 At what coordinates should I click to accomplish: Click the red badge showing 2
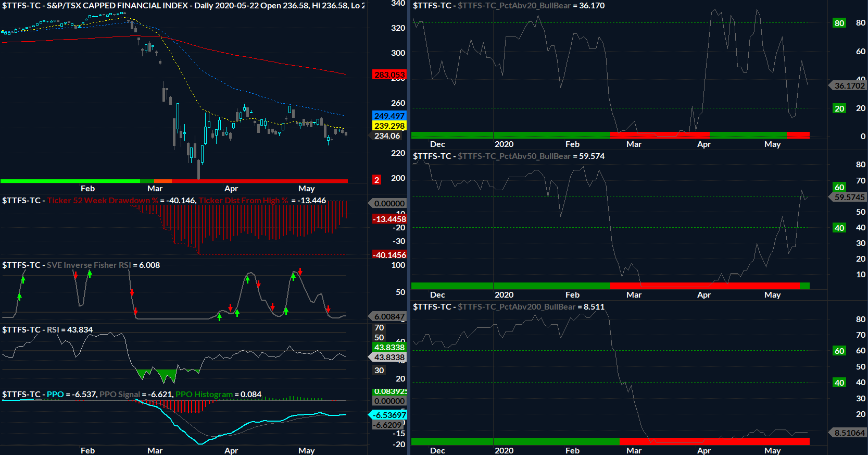(x=376, y=180)
